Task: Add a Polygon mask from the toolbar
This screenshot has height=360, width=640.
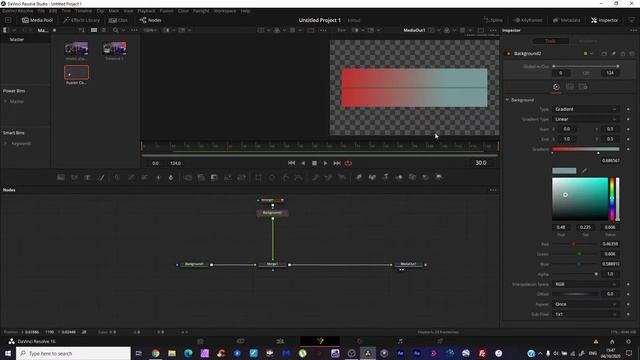Action: point(285,177)
